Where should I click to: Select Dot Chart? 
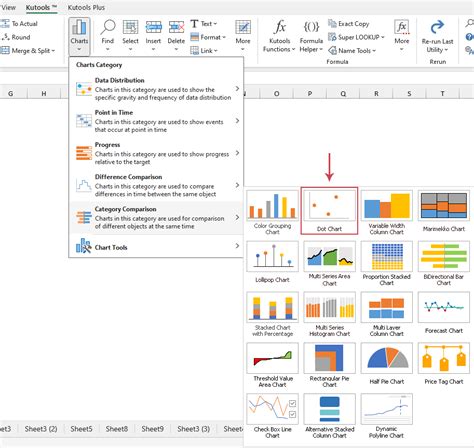click(329, 211)
